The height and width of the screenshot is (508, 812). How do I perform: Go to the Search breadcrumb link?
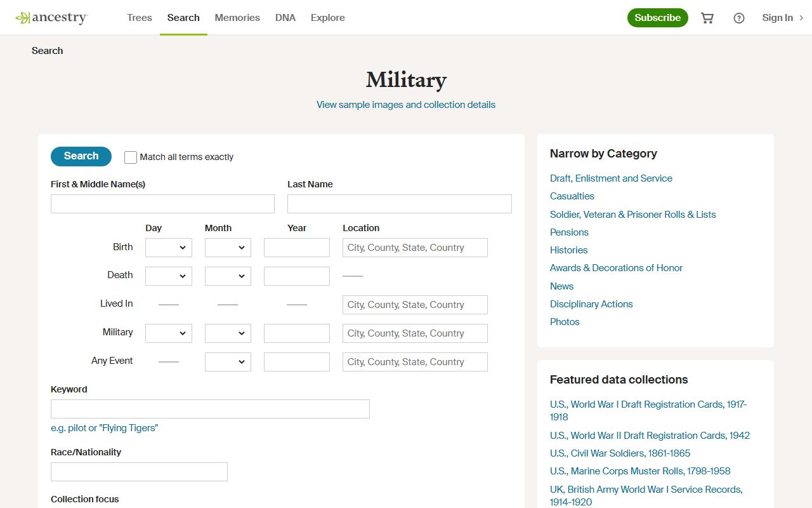pos(48,51)
